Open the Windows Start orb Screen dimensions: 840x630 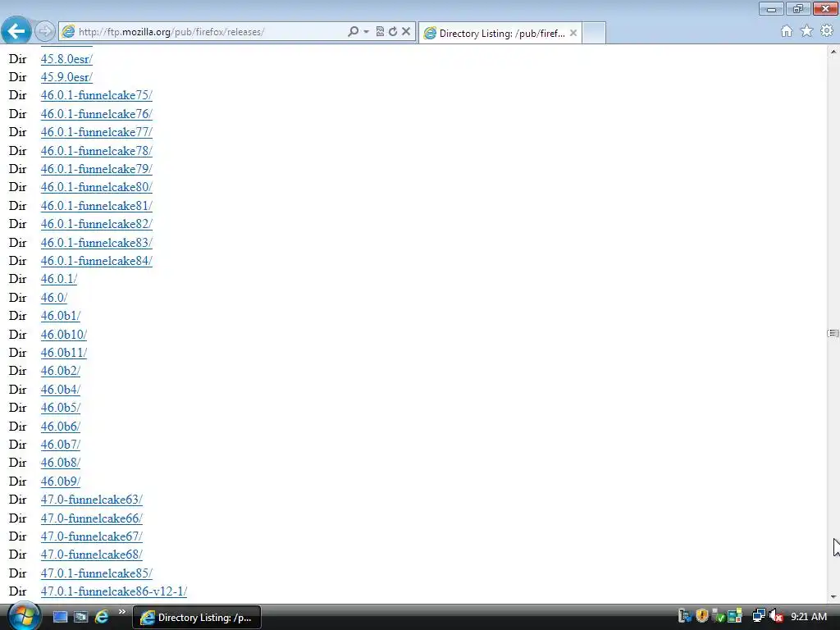click(23, 616)
